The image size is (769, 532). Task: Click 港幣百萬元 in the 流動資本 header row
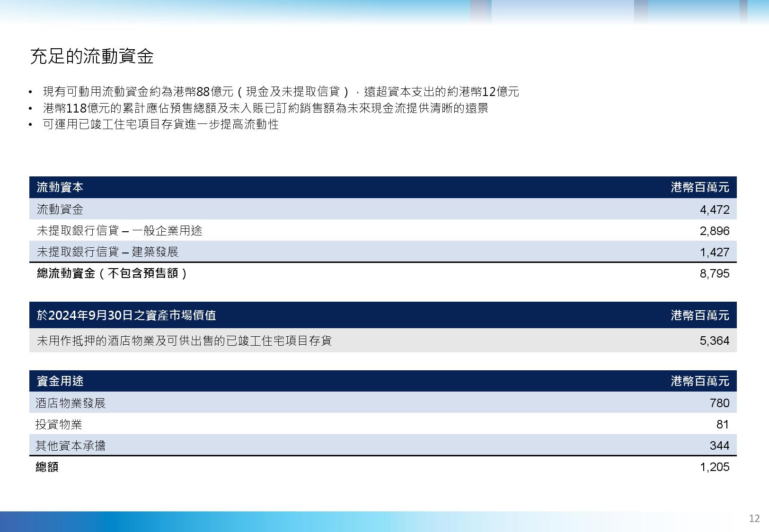coord(700,187)
